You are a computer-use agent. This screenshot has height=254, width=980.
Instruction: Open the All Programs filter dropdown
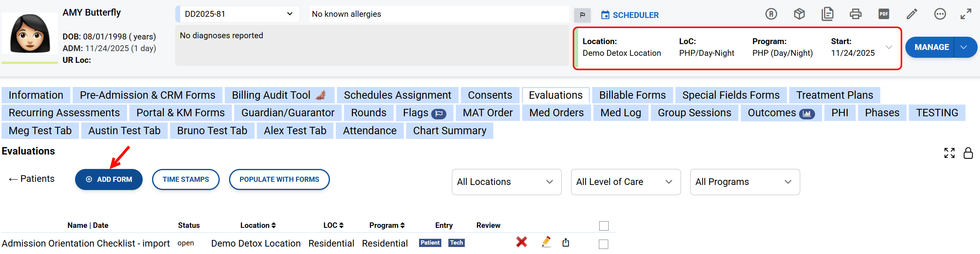point(745,182)
